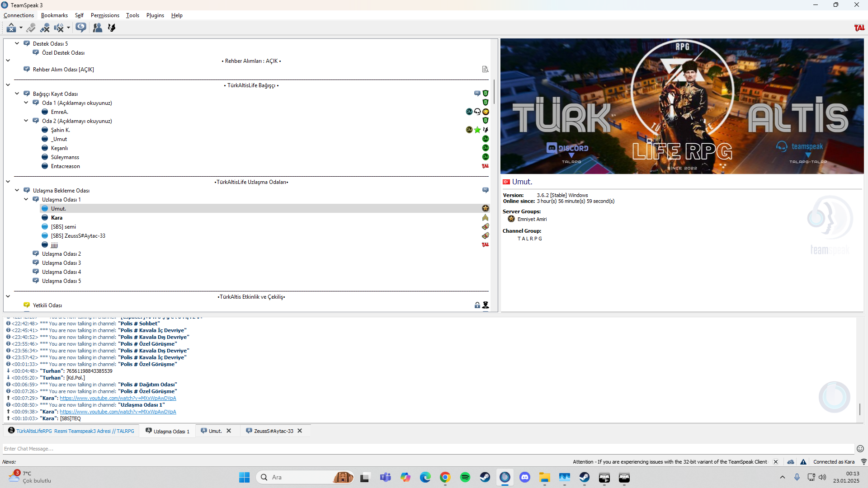
Task: Collapse Oda 2 (Açıklamayı okuyunuz) channel
Action: [x=26, y=121]
